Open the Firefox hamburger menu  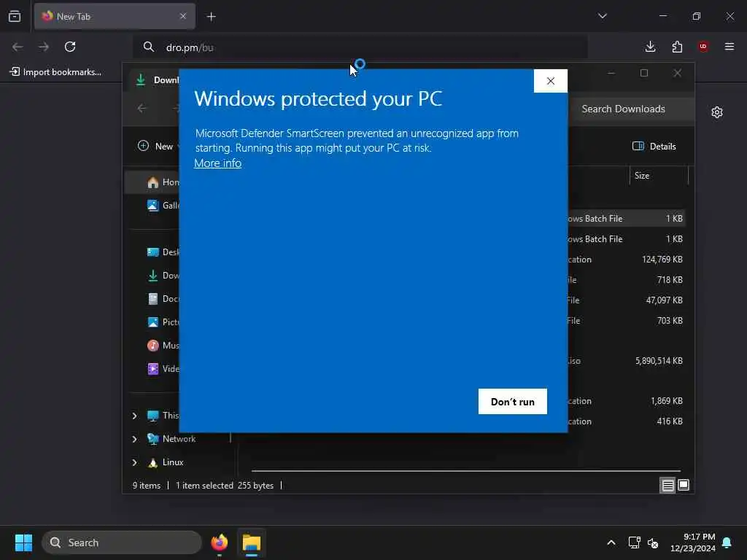pos(729,47)
